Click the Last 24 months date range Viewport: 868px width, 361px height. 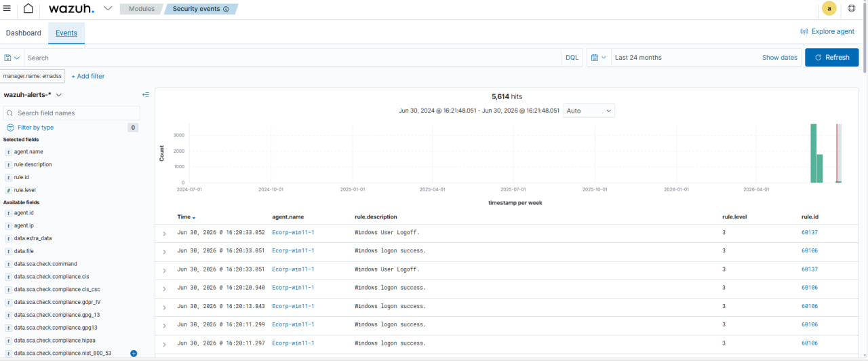tap(638, 58)
